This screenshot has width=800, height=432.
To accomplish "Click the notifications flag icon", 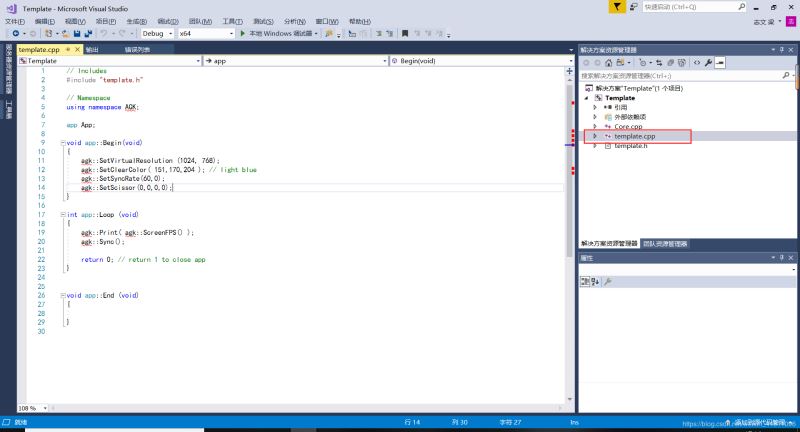I will [x=618, y=6].
